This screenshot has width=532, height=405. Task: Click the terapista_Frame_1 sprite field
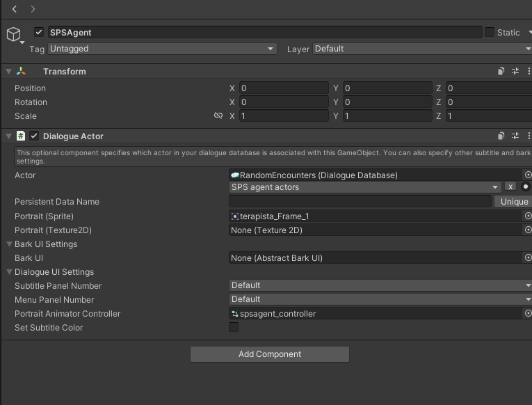click(376, 216)
